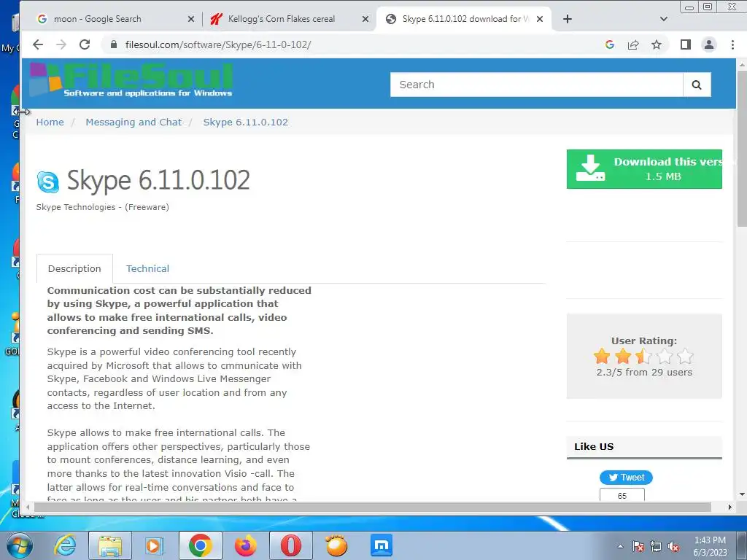Go back using the browser back arrow
Screen dimensions: 747x560
pyautogui.click(x=38, y=44)
